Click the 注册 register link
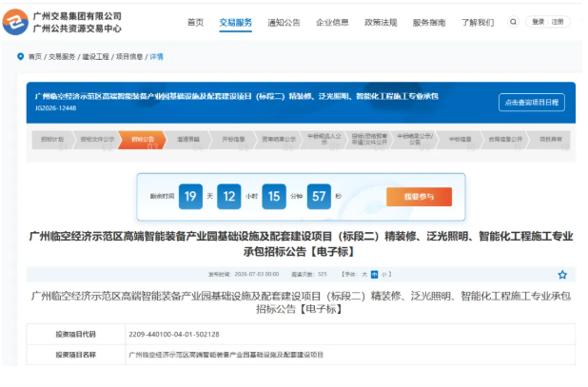 click(x=558, y=22)
